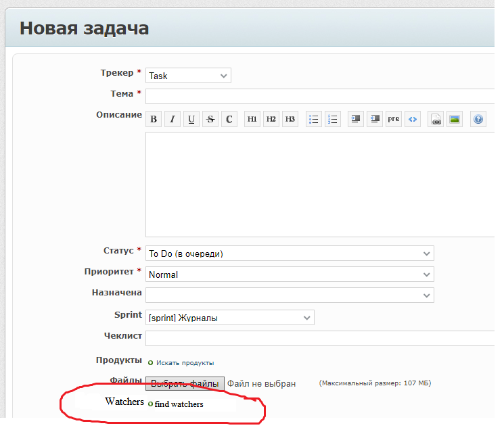Click the Описание label
Image resolution: width=504 pixels, height=434 pixels.
(x=119, y=115)
